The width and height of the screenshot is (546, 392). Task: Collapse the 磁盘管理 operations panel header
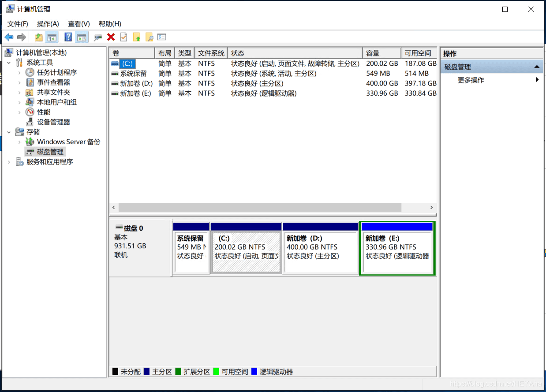pos(537,67)
